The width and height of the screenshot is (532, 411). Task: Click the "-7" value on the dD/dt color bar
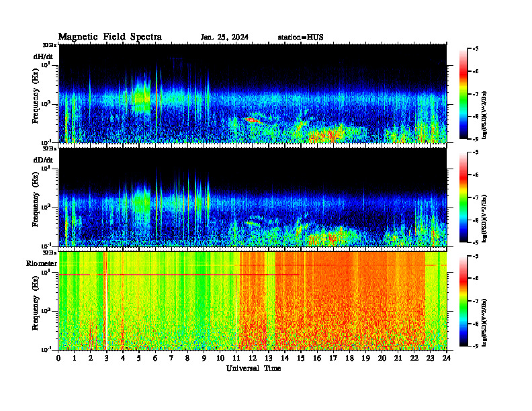pyautogui.click(x=476, y=197)
